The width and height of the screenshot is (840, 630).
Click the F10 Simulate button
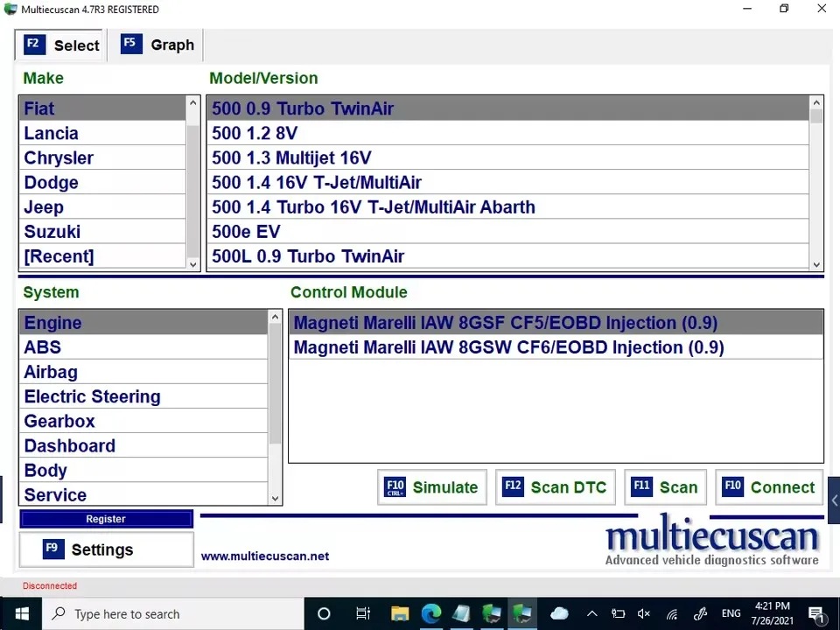tap(431, 487)
